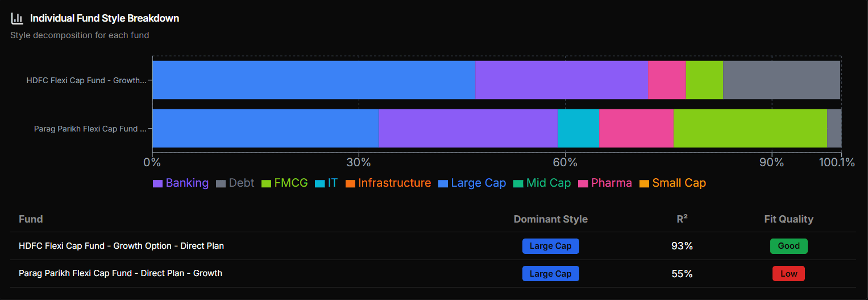
Task: Select HDFC bar's purple Banking segment
Action: (x=561, y=80)
